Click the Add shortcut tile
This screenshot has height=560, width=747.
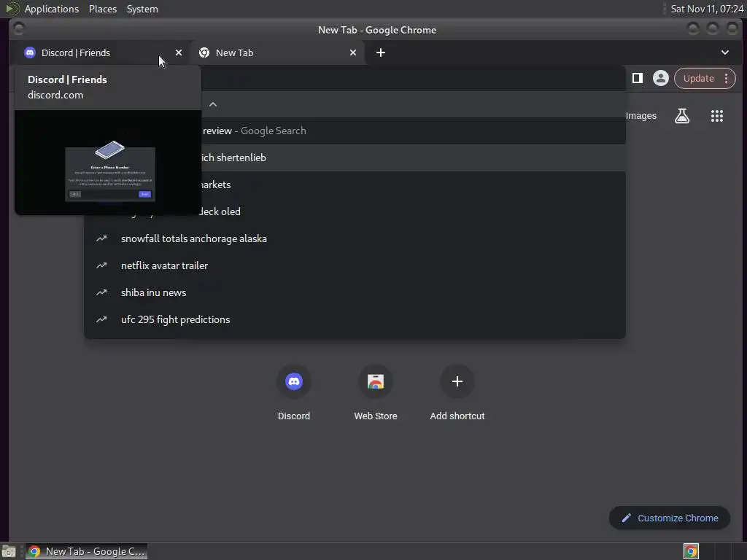tap(457, 393)
